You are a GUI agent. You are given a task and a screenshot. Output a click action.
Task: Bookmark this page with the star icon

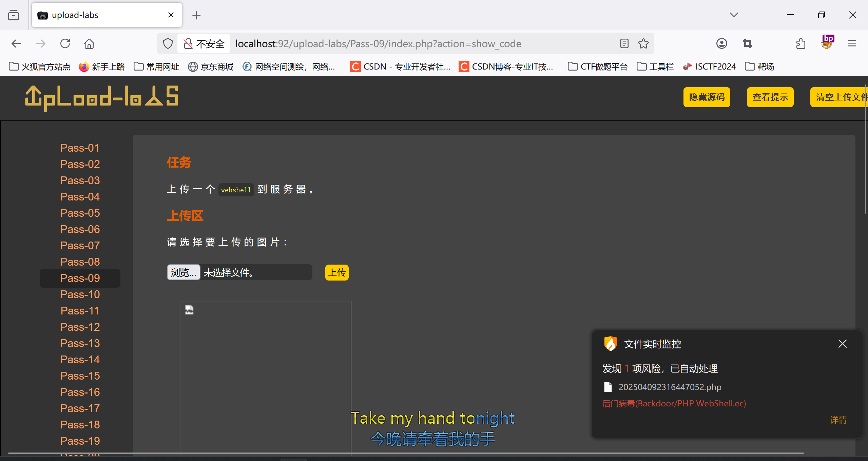pos(643,44)
